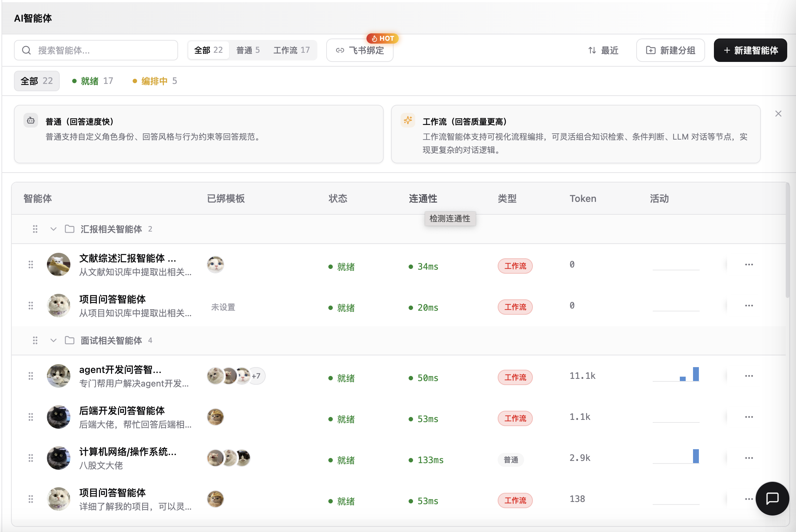The width and height of the screenshot is (796, 532).
Task: Select the 普通（回答速度快）card
Action: click(x=199, y=134)
